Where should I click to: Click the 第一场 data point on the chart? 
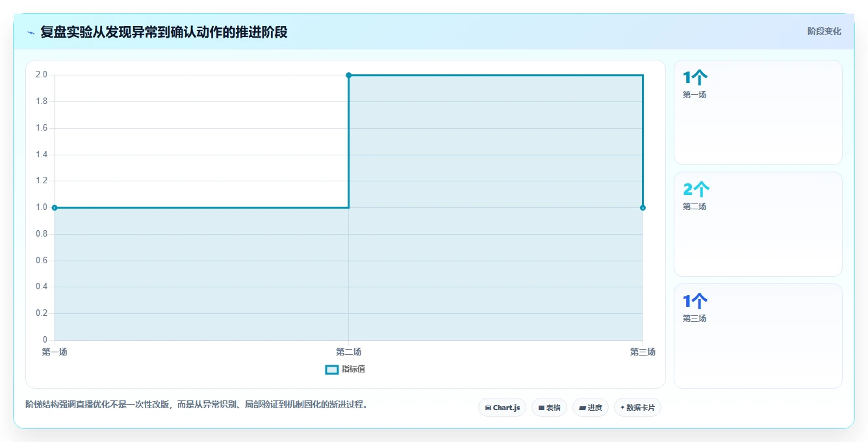(55, 207)
